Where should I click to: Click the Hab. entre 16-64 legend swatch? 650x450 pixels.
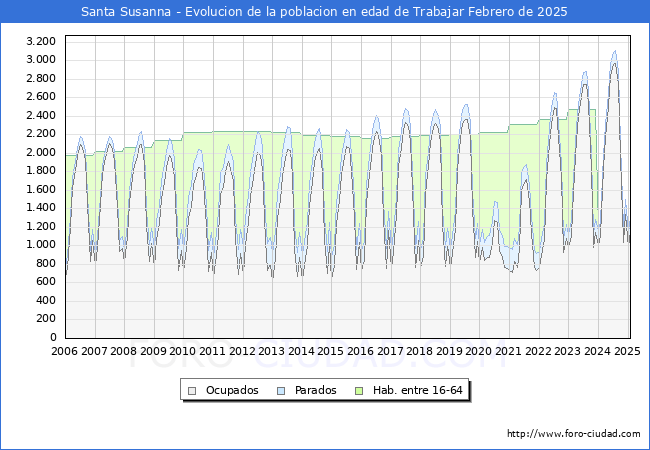click(359, 391)
